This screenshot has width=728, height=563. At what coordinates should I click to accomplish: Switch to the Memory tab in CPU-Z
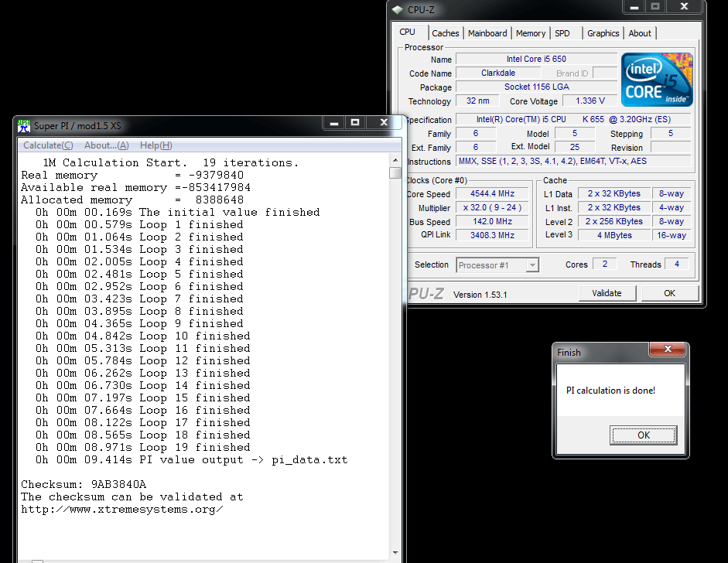tap(531, 33)
